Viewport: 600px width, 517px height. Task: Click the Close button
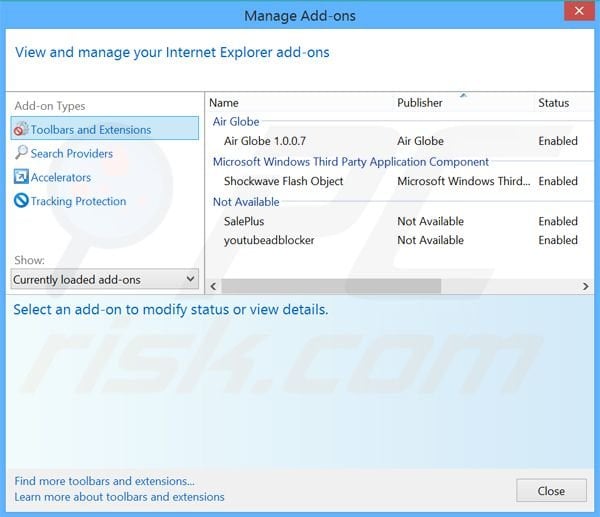(551, 491)
